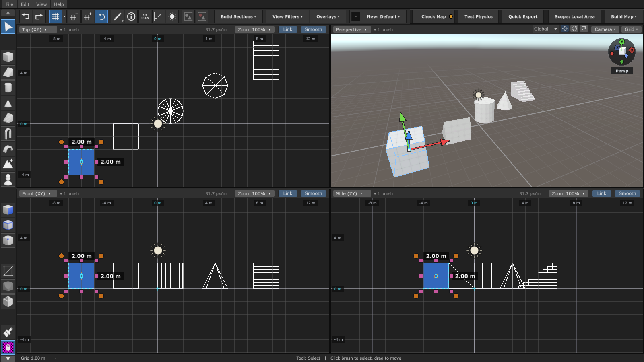Open the Top (XZ) view selector
Viewport: 644px width, 362px height.
38,29
